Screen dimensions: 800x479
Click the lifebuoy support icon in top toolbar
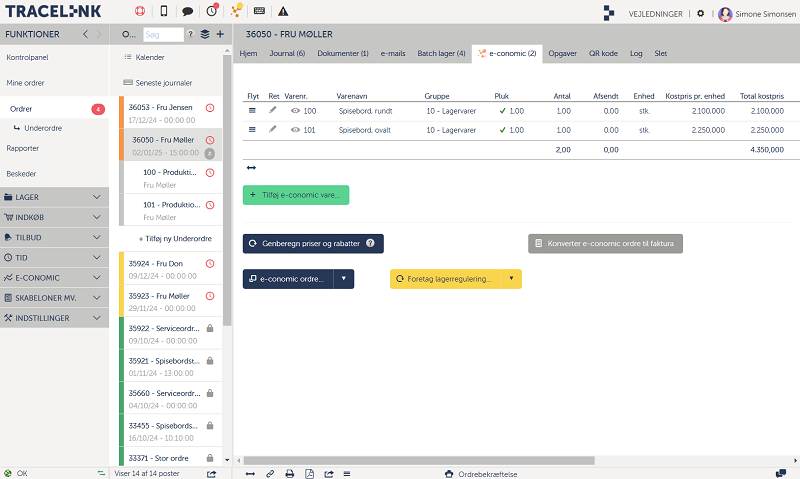point(139,12)
